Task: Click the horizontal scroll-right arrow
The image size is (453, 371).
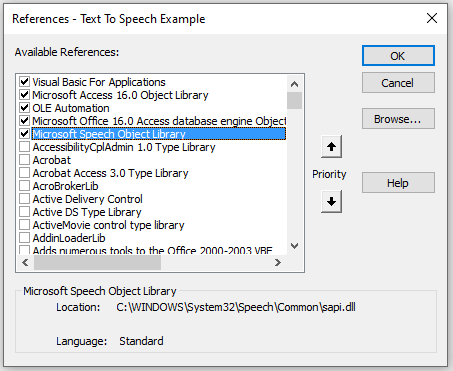Action: coord(278,263)
